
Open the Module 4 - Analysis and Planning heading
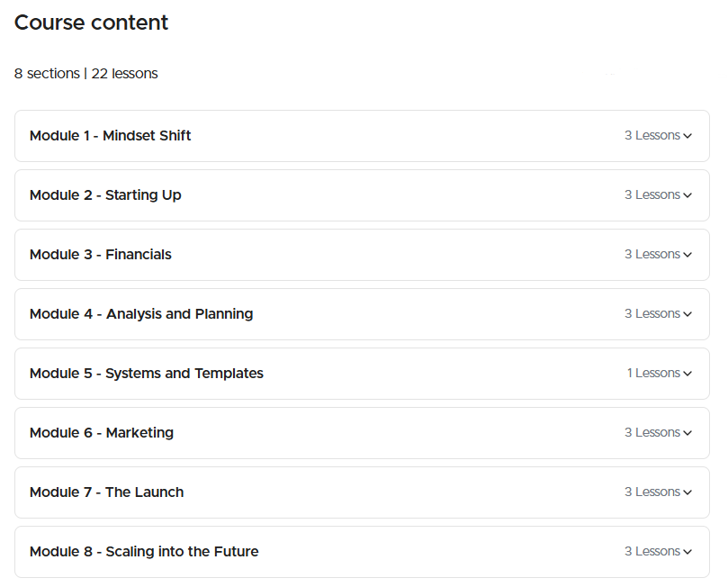[141, 314]
